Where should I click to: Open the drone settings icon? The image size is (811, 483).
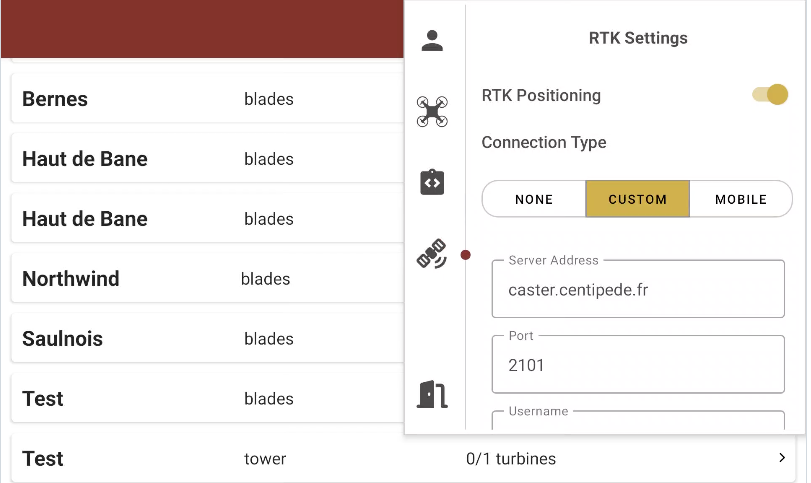pyautogui.click(x=432, y=111)
